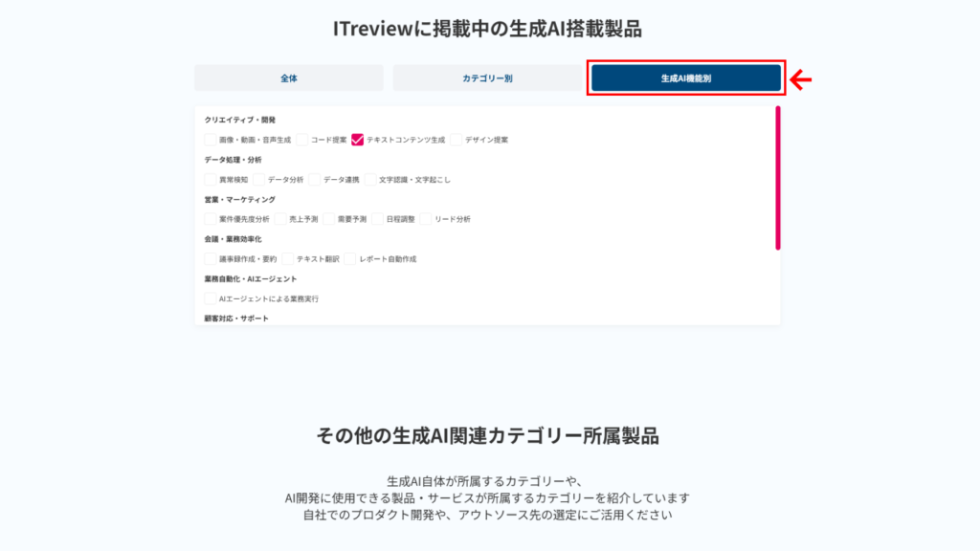The width and height of the screenshot is (980, 551).
Task: Toggle the 売上予測 checkbox
Action: [x=280, y=219]
